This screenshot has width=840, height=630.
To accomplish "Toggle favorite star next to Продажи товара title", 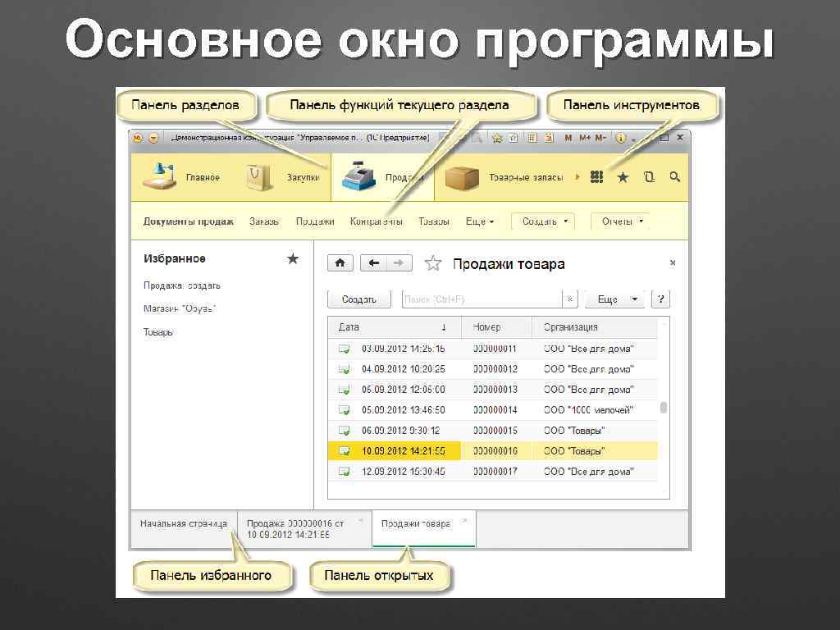I will (432, 262).
